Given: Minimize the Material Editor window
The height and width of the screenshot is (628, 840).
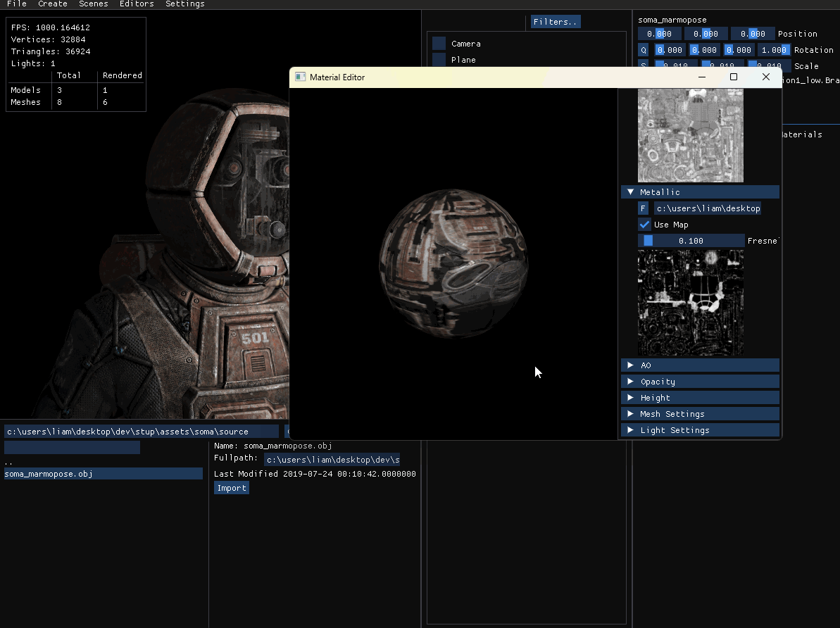Looking at the screenshot, I should point(701,77).
